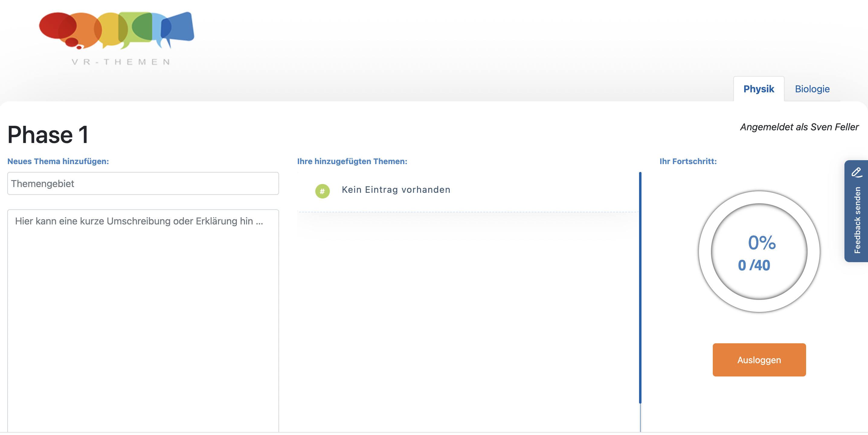This screenshot has height=435, width=868.
Task: Click the pencil icon on the feedback tab
Action: tap(856, 172)
